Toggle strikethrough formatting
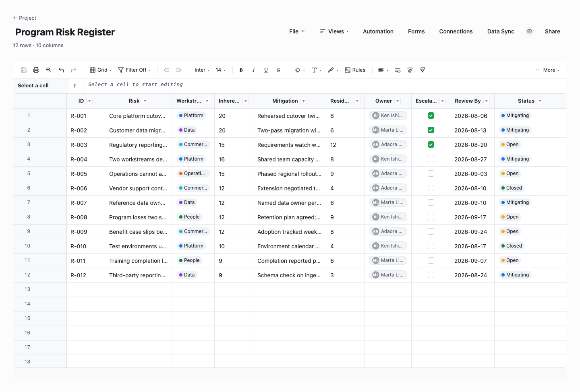580x392 pixels. click(x=278, y=70)
